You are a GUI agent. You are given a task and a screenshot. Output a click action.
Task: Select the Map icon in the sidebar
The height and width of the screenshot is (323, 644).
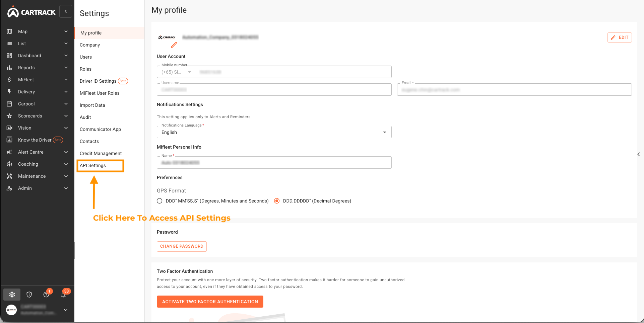[10, 31]
